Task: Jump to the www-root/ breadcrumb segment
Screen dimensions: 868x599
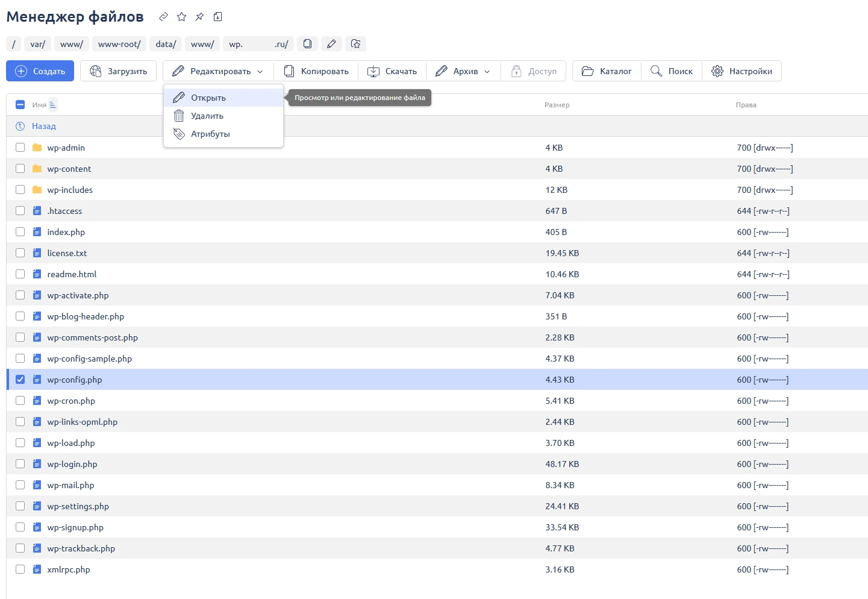Action: [119, 44]
